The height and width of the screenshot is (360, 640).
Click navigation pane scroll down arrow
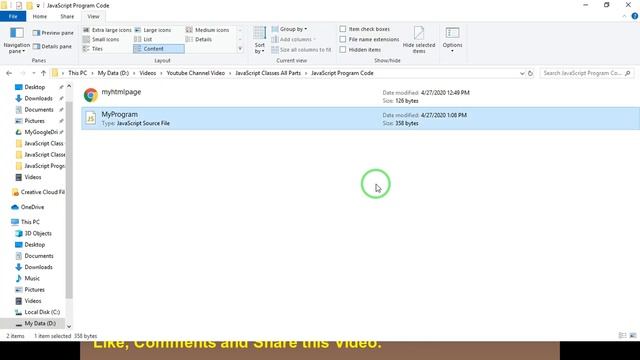coord(69,326)
